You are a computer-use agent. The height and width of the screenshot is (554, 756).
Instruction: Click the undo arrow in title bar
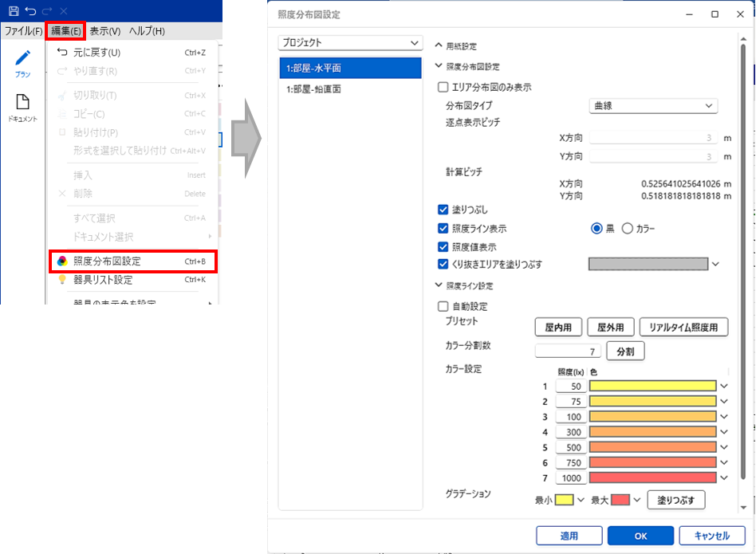30,11
